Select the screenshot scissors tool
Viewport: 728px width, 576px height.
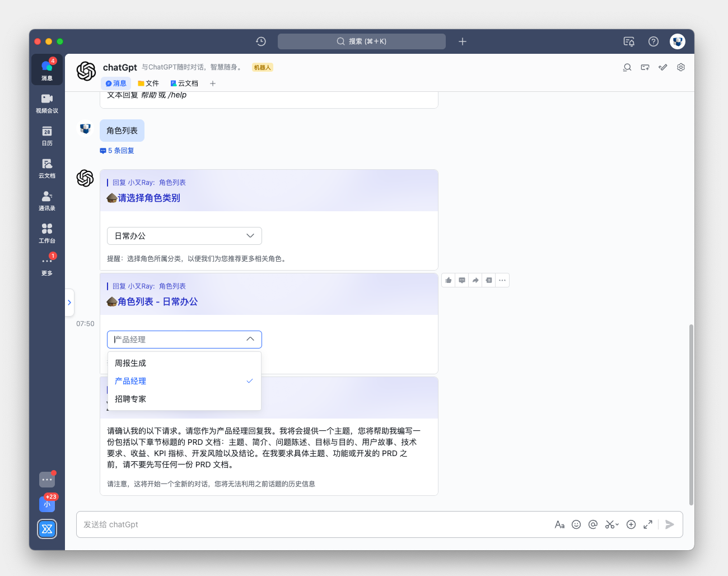608,524
